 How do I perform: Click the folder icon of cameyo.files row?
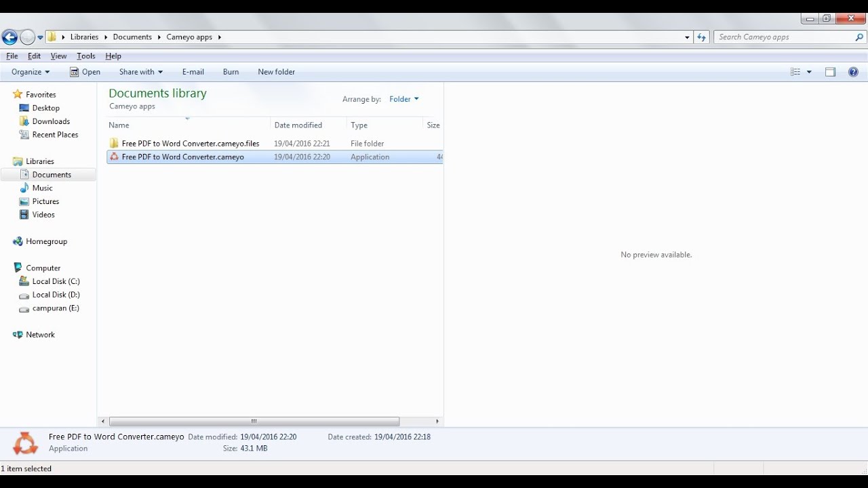[114, 144]
